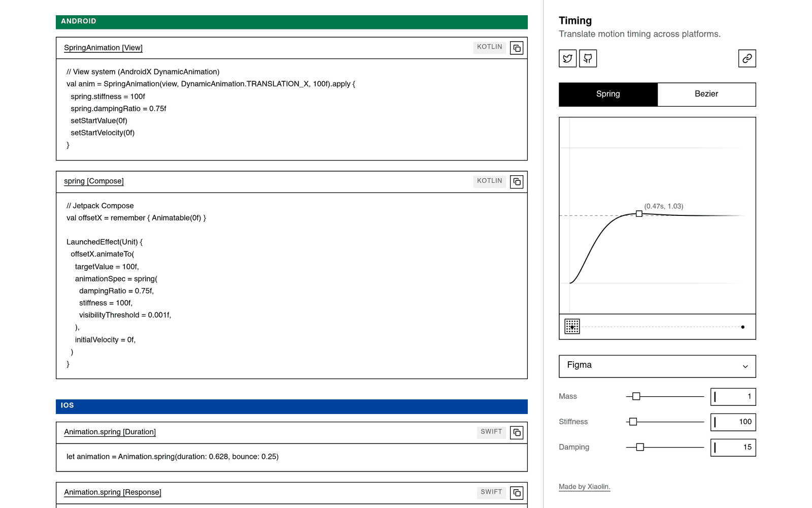Click the dotted grid preview icon
Screen dimensions: 812x508
pyautogui.click(x=572, y=327)
